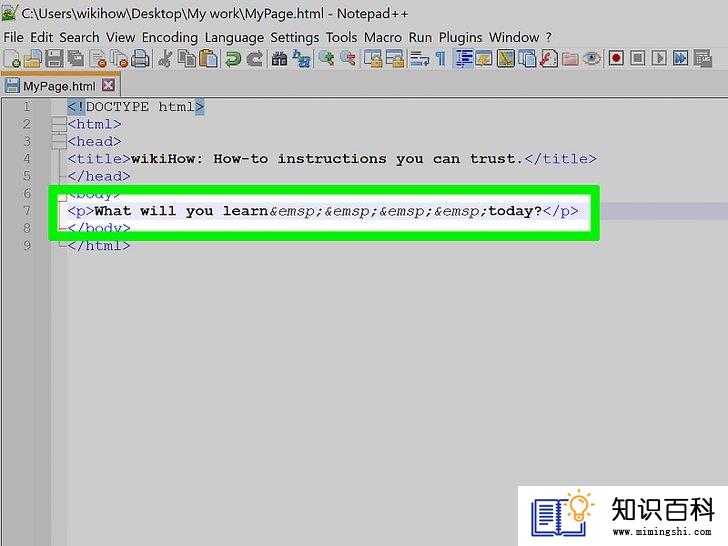
Task: Open the File menu
Action: [x=13, y=37]
